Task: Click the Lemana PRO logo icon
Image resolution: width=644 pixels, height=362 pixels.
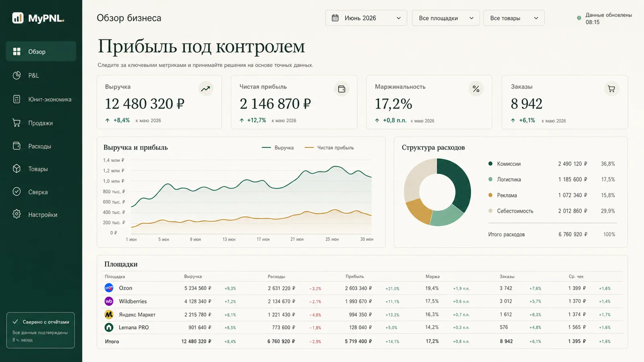Action: 109,327
